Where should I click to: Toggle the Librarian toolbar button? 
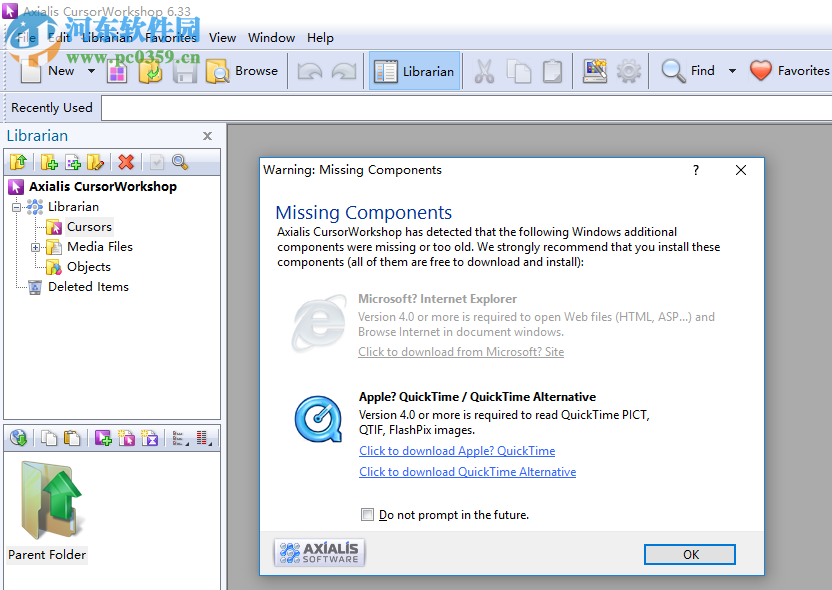(x=414, y=71)
